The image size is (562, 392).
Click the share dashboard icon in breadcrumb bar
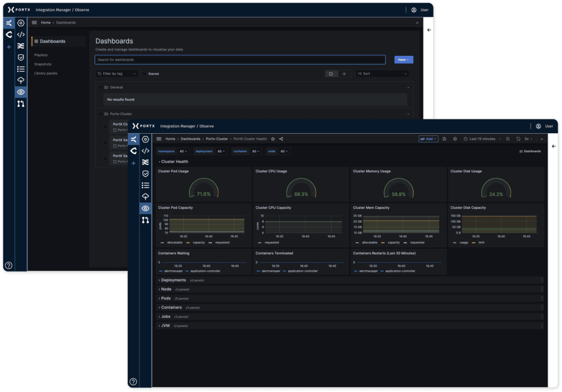pos(281,139)
